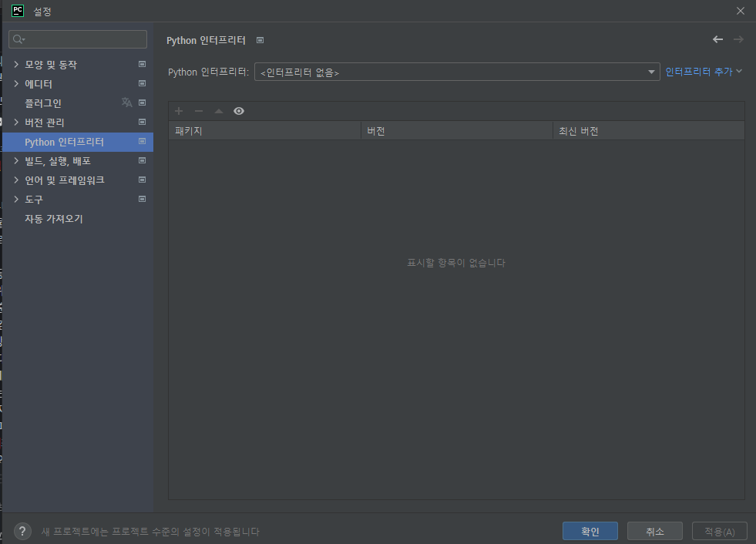Click the 언어 및 프레임워크 tree label
756x544 pixels.
point(65,180)
